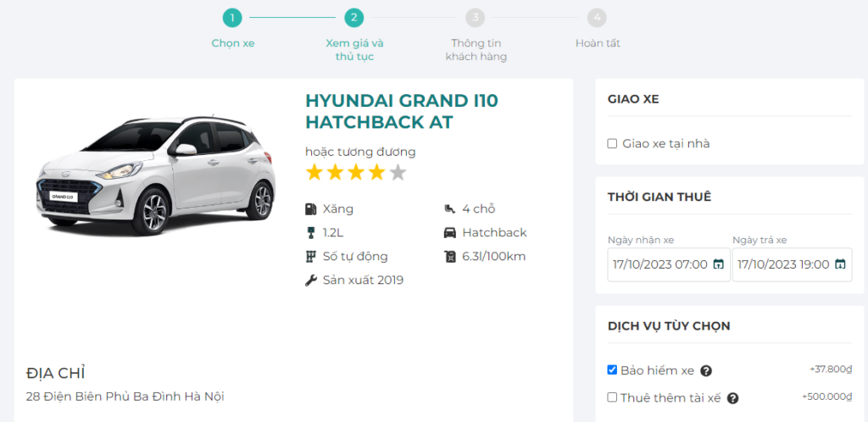Viewport: 868px width, 422px height.
Task: Click the fuel type icon beside Xăng
Action: point(311,209)
